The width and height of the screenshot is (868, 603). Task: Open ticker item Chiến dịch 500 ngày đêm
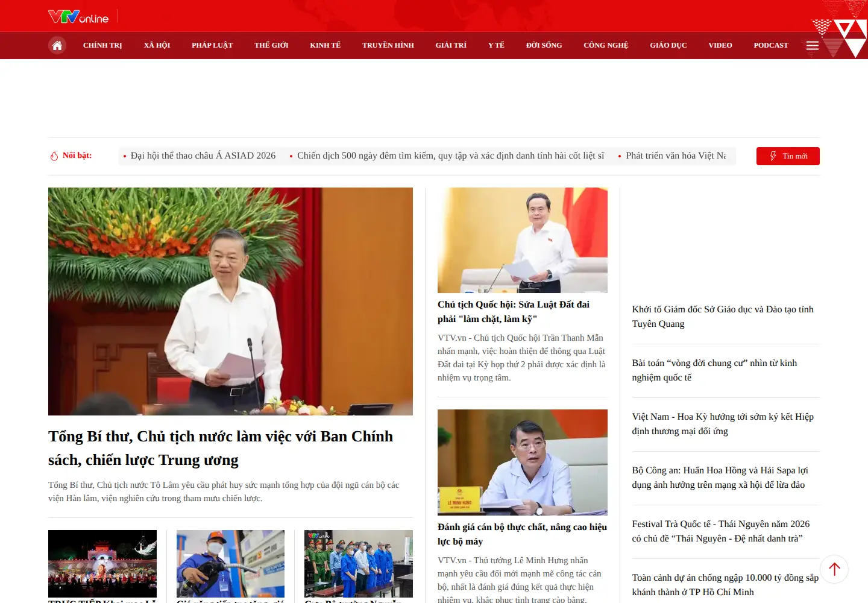[x=450, y=156]
